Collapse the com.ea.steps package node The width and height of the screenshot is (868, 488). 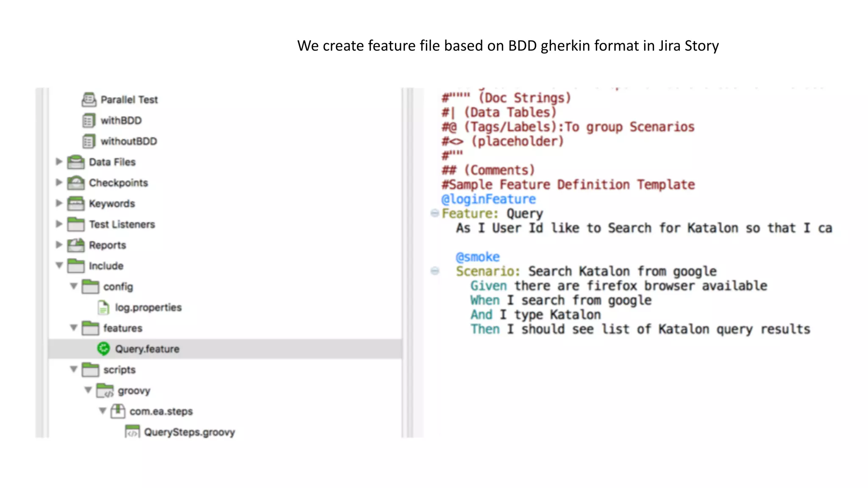click(x=103, y=411)
